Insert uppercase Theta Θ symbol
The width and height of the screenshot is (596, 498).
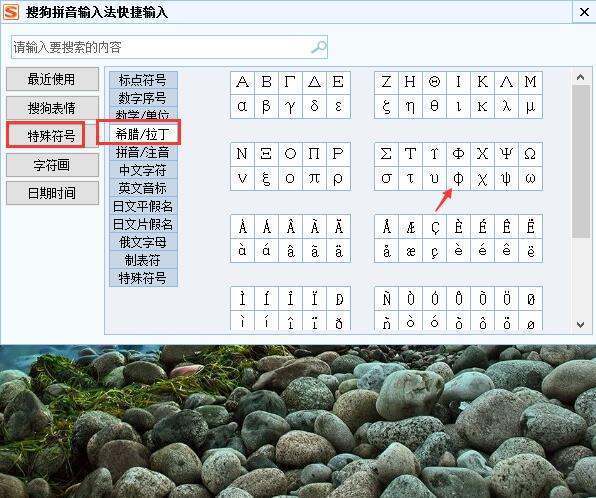click(434, 82)
